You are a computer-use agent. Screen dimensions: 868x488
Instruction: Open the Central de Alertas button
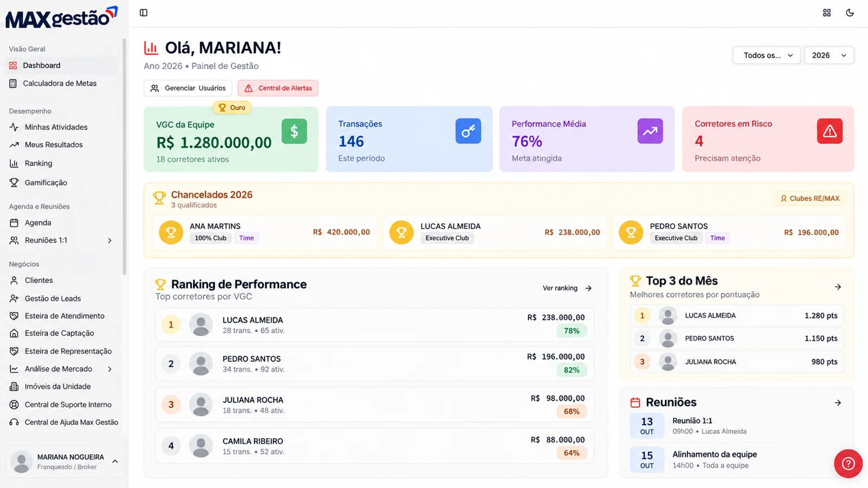pos(278,88)
